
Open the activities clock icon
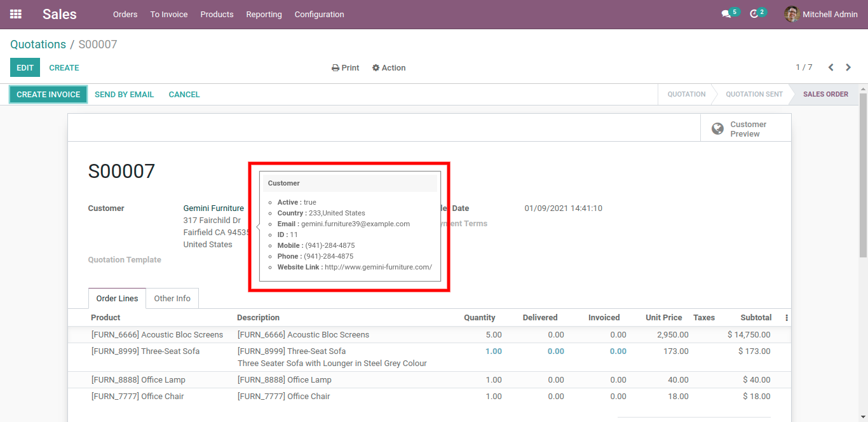754,14
